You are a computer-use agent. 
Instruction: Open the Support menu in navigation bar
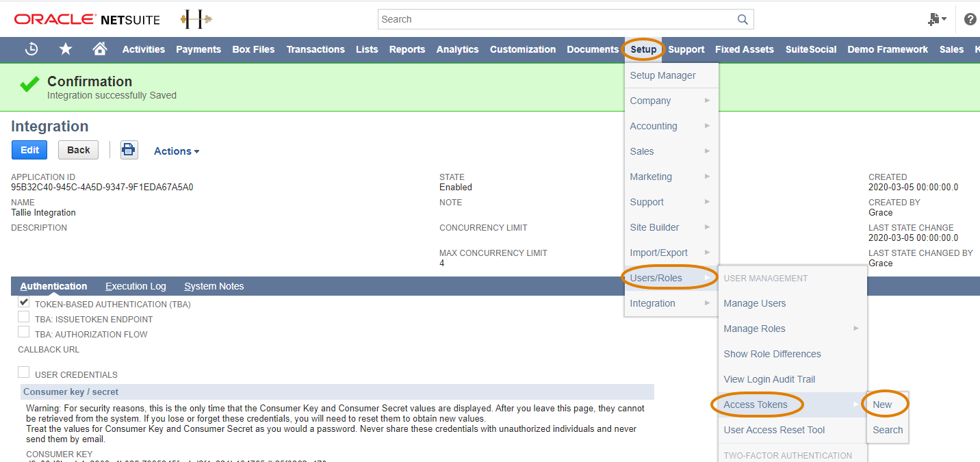click(x=686, y=49)
